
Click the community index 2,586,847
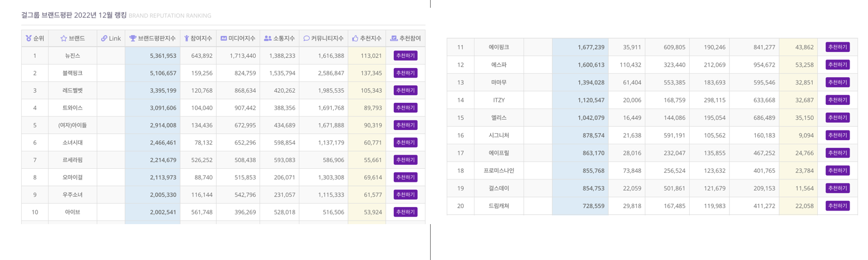tap(331, 73)
